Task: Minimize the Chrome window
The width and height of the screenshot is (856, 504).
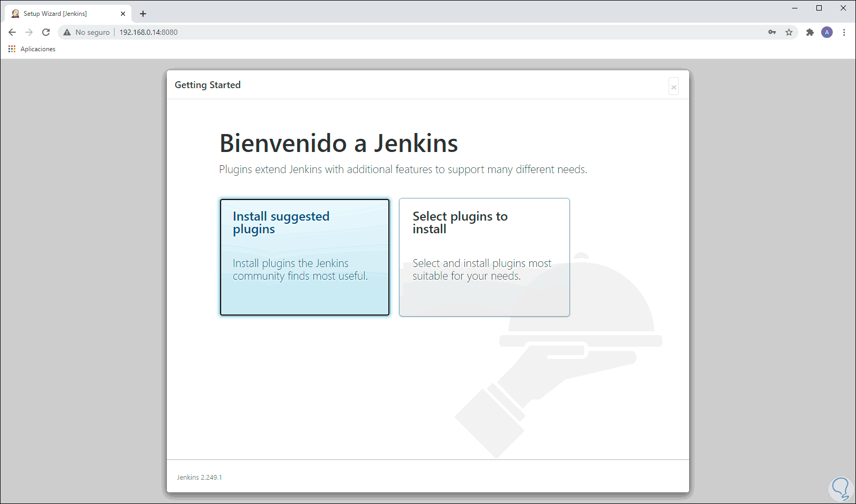Action: click(795, 8)
